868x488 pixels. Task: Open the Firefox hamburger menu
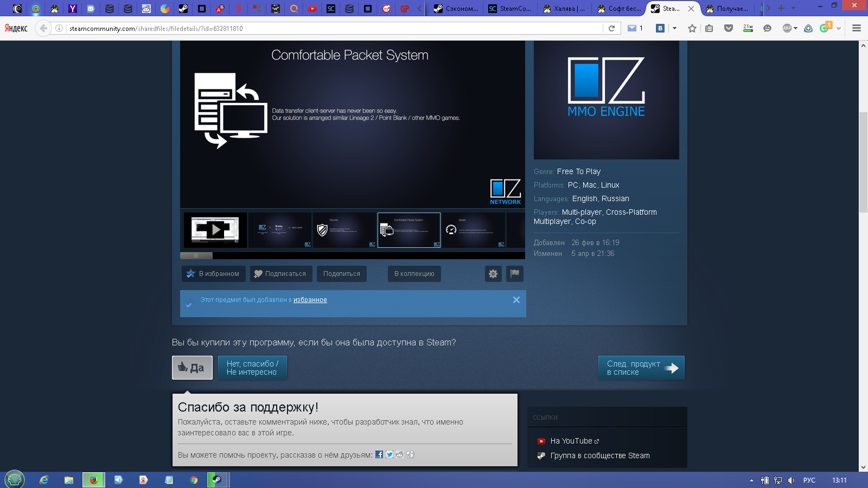click(x=857, y=28)
